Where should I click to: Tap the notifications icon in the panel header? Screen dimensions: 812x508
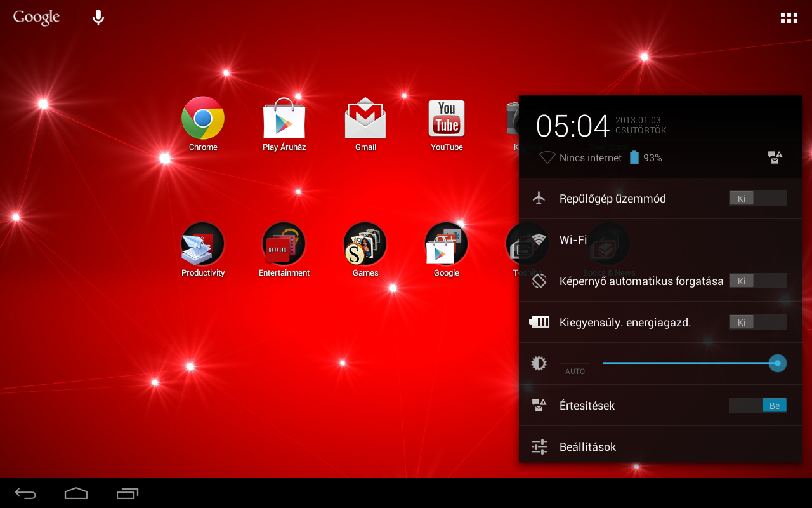click(775, 157)
